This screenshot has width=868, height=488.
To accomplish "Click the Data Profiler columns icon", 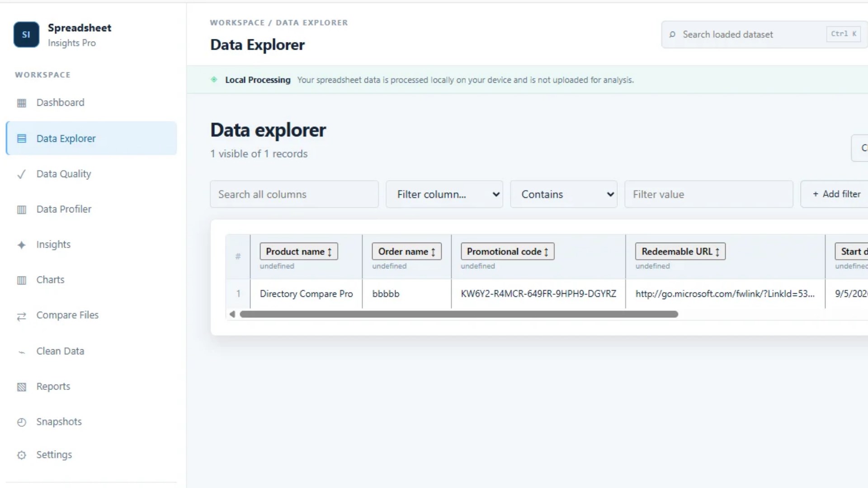I will (x=21, y=210).
